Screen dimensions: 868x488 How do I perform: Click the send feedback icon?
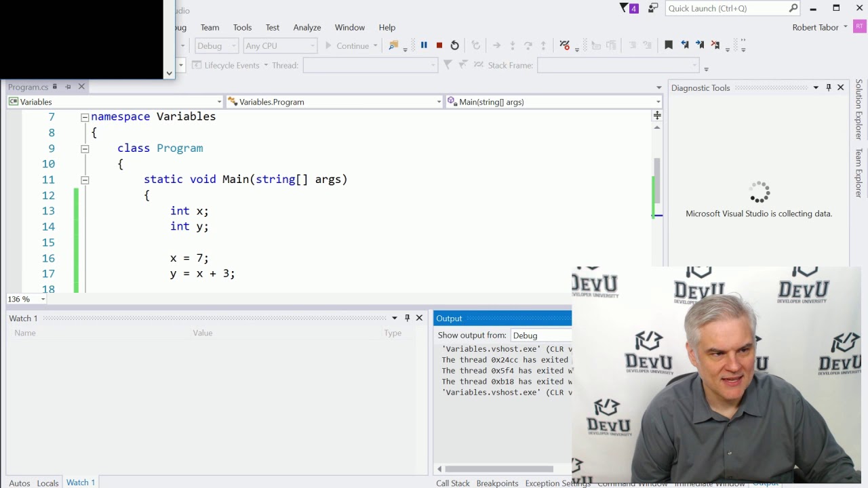[653, 8]
